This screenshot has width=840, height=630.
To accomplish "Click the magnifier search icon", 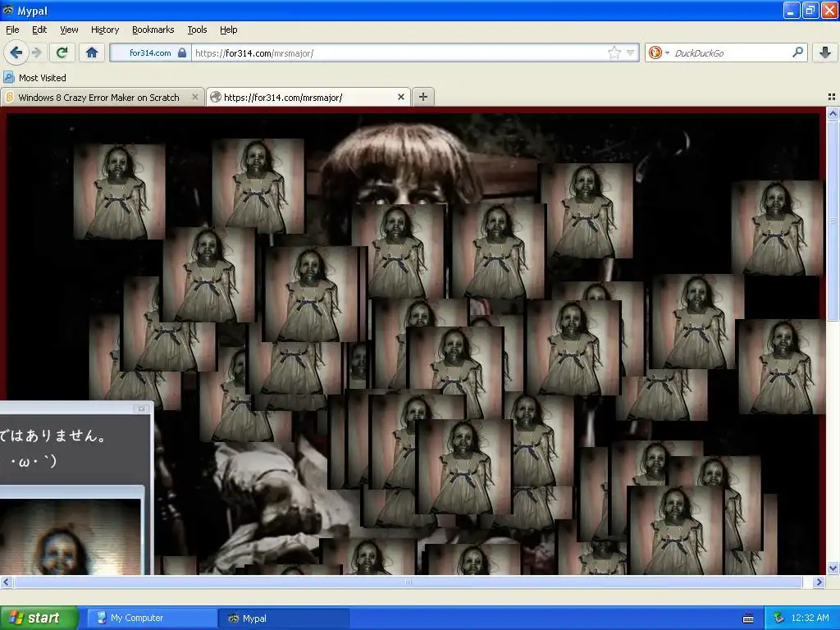I will [x=797, y=52].
